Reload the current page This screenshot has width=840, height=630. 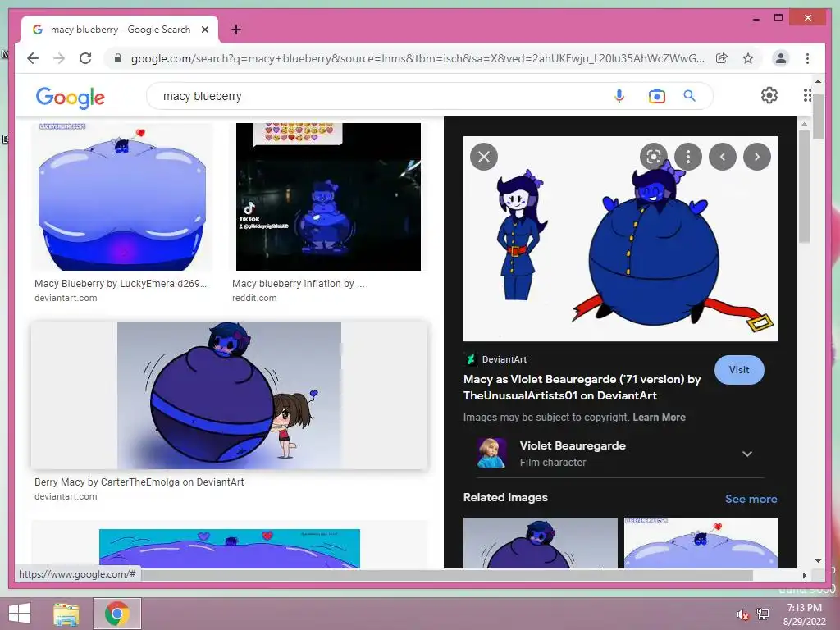[85, 58]
